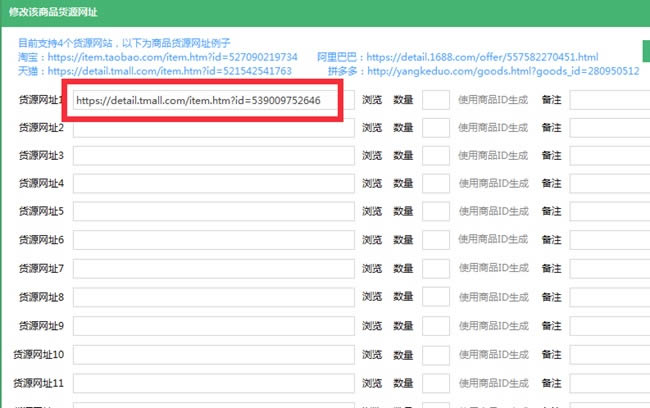Click the 数量 box in 货源网址5 row
Screen dimensions: 650x408
click(435, 212)
